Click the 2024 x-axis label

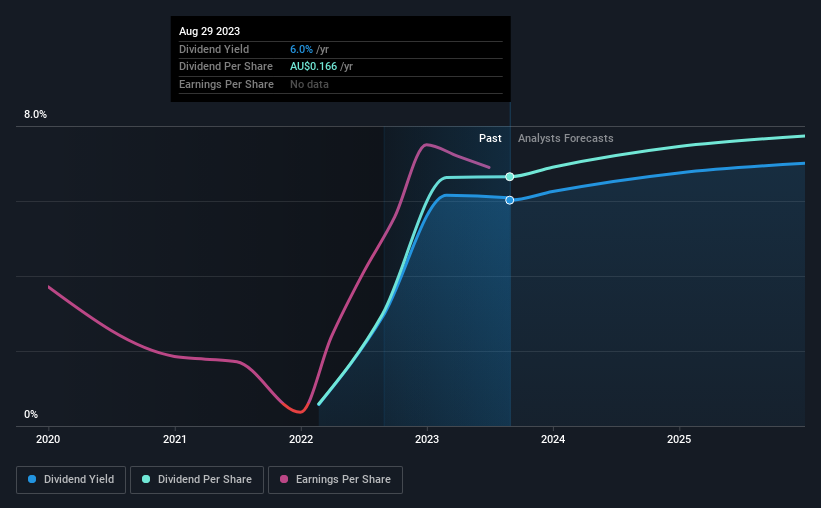[553, 439]
